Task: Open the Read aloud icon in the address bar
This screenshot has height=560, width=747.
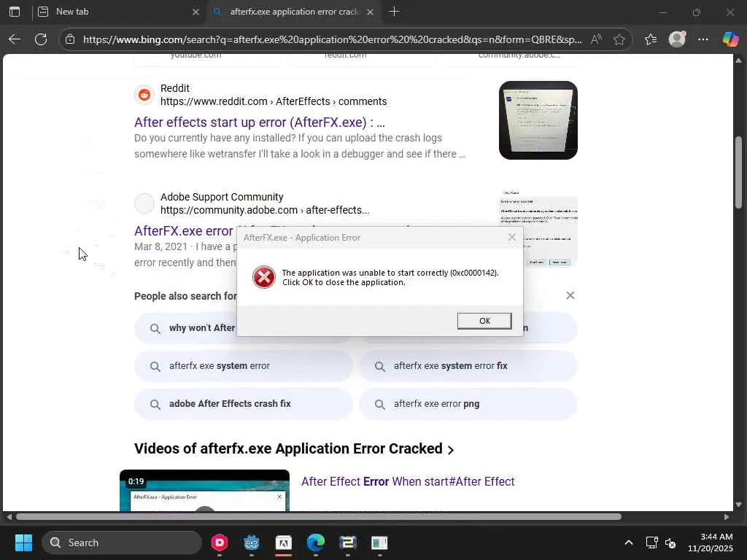Action: point(596,39)
